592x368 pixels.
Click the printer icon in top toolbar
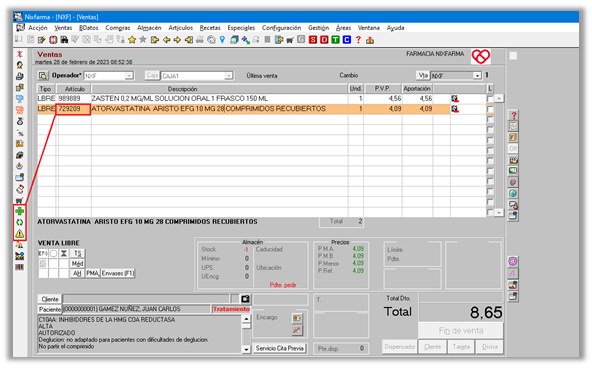click(x=200, y=40)
